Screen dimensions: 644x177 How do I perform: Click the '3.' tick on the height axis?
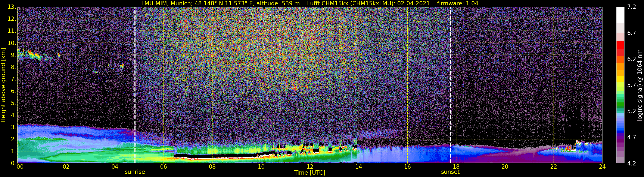tap(13, 127)
